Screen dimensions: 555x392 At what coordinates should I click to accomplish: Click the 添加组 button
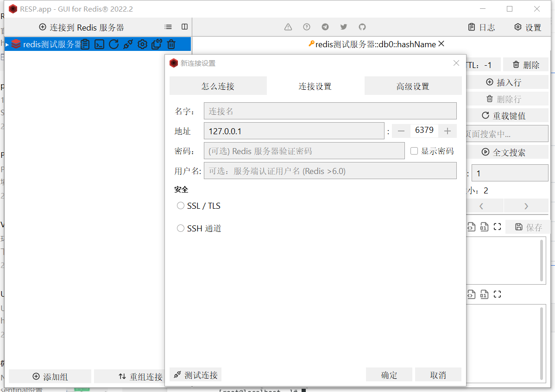pyautogui.click(x=50, y=376)
